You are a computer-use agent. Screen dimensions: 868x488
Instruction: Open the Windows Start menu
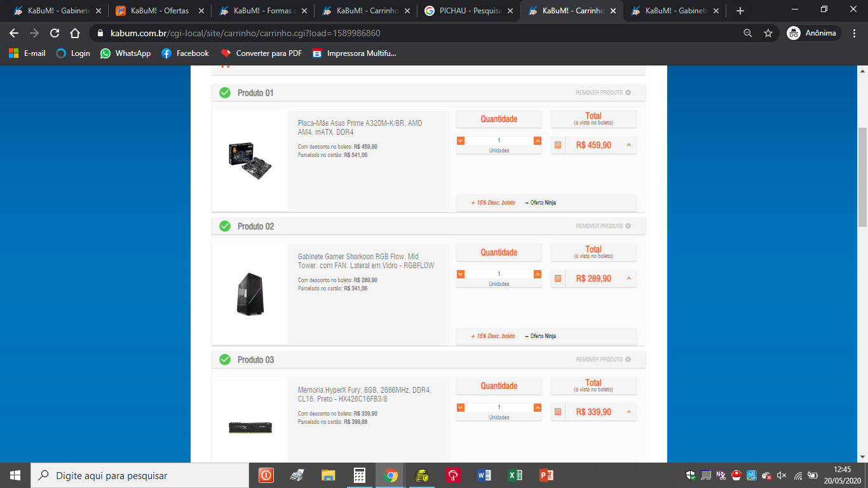[15, 475]
